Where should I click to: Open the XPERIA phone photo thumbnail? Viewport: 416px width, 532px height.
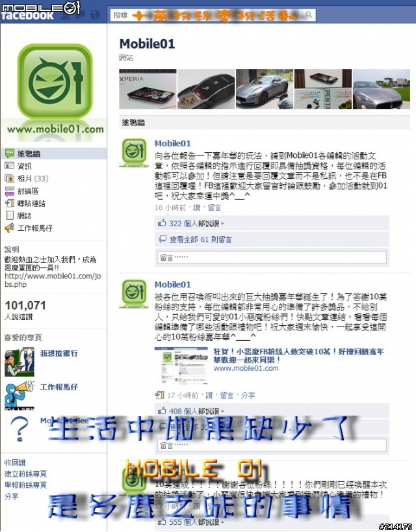click(148, 89)
